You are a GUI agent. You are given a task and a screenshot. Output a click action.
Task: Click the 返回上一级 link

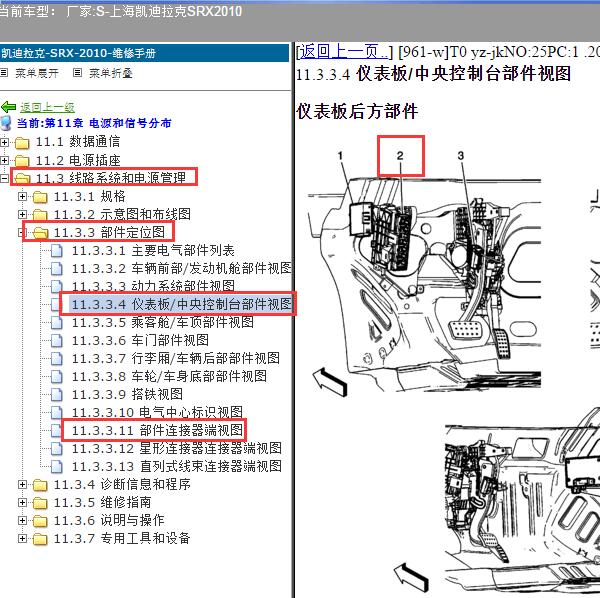47,107
